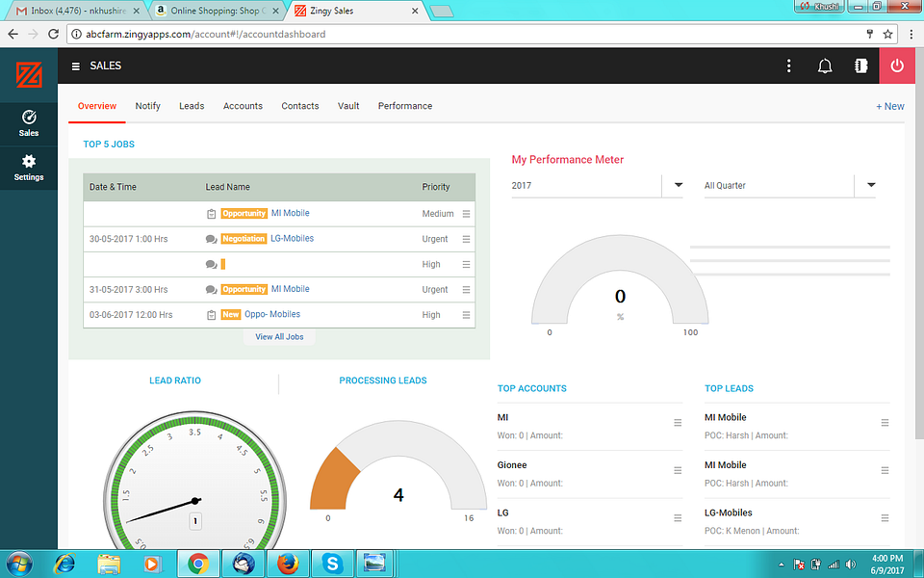The height and width of the screenshot is (578, 924).
Task: Click the taskbar clock showing 4:00 PM
Action: click(886, 565)
